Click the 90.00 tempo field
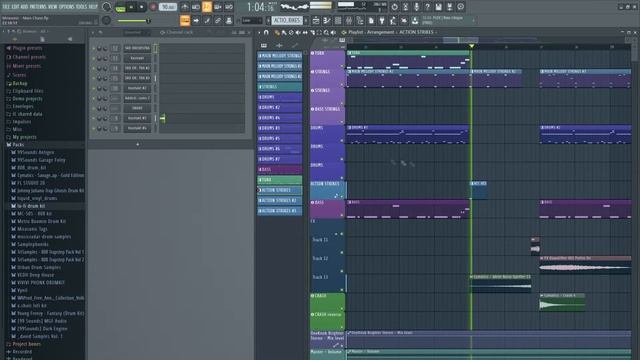The width and height of the screenshot is (640, 360). point(168,7)
